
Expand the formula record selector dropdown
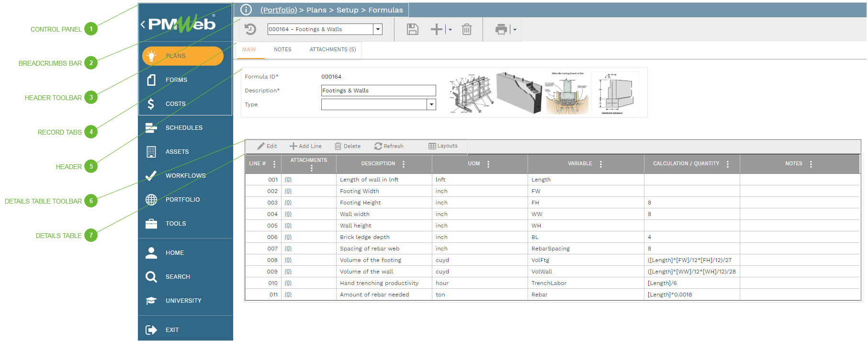pyautogui.click(x=378, y=29)
